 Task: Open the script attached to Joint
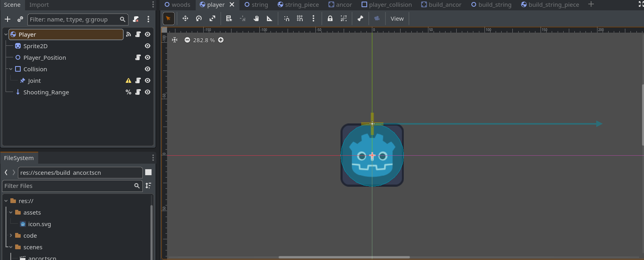point(138,80)
